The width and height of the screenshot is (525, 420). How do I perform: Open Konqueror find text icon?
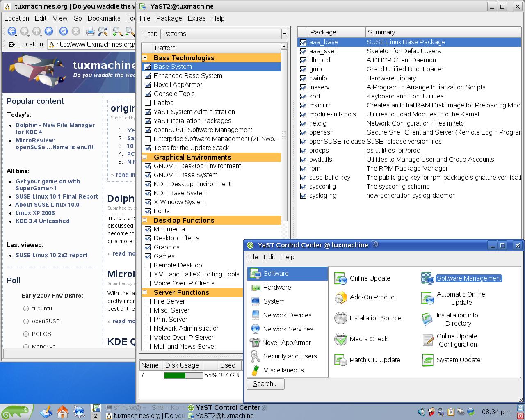click(x=103, y=31)
